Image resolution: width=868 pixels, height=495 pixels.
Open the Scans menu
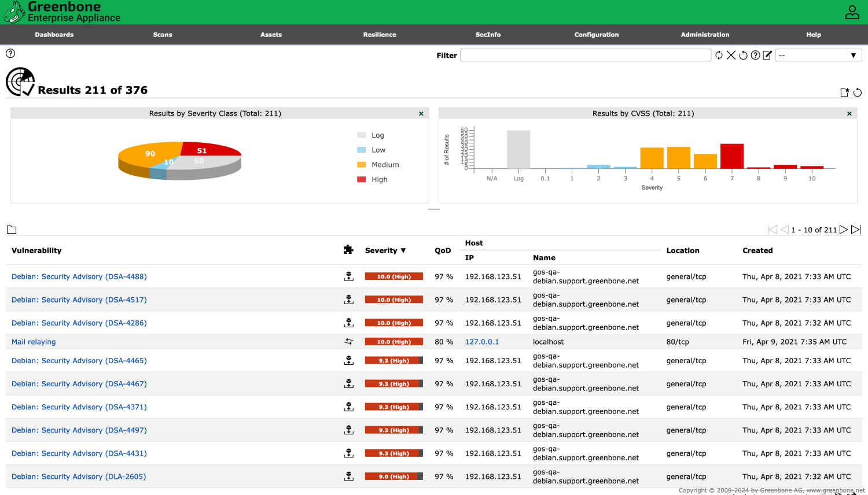[162, 35]
